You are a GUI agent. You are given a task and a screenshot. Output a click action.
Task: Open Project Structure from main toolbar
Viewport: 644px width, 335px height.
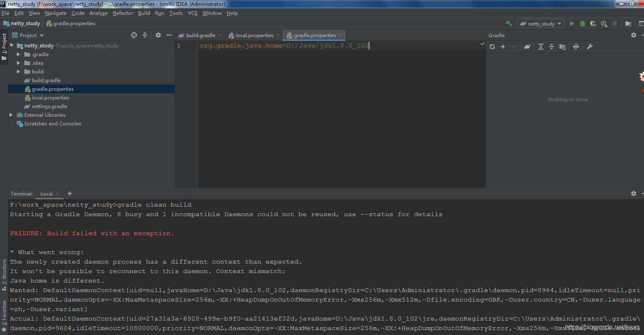628,24
